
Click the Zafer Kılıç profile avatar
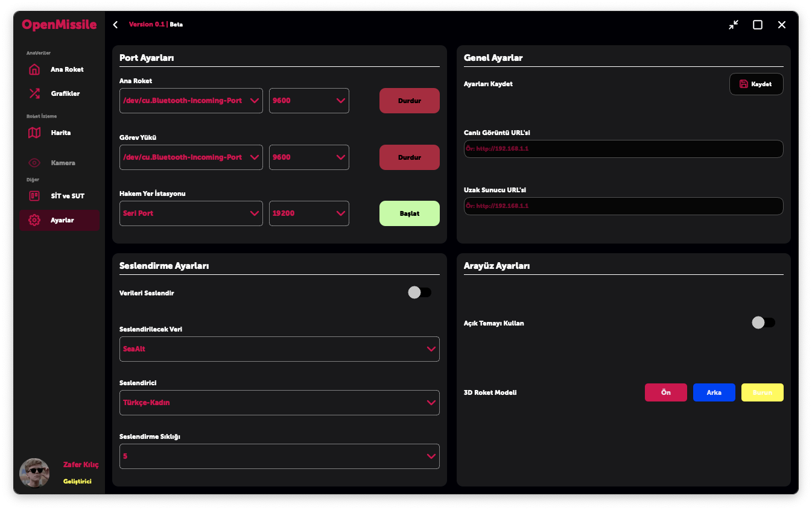pos(34,473)
